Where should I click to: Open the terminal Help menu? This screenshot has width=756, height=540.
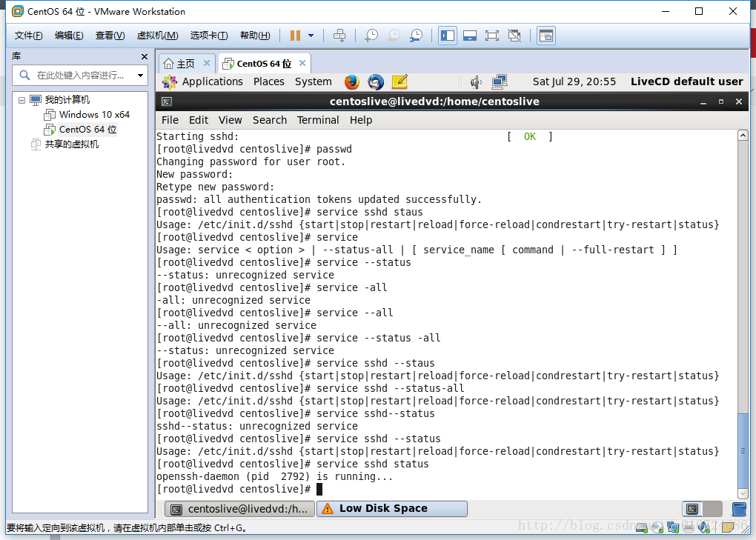(361, 121)
